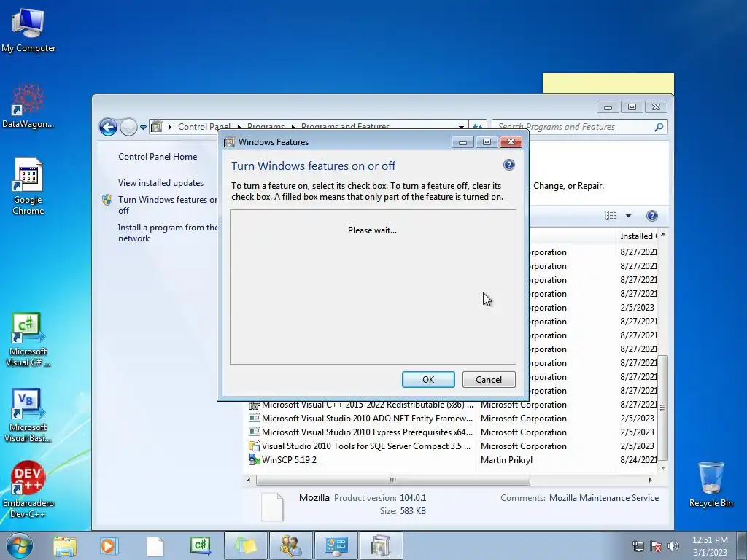Screen dimensions: 747x560
Task: Switch to Control Panel taskbar item
Action: 336,545
